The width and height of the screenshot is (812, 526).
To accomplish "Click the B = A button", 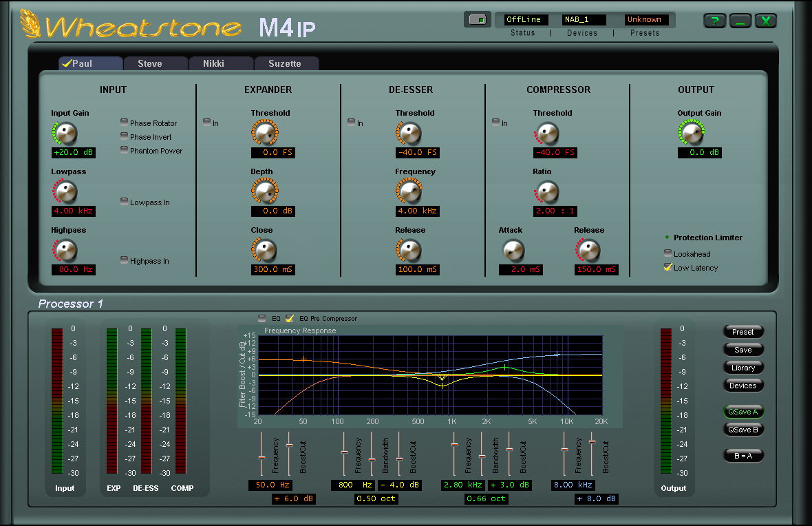I will coord(742,456).
